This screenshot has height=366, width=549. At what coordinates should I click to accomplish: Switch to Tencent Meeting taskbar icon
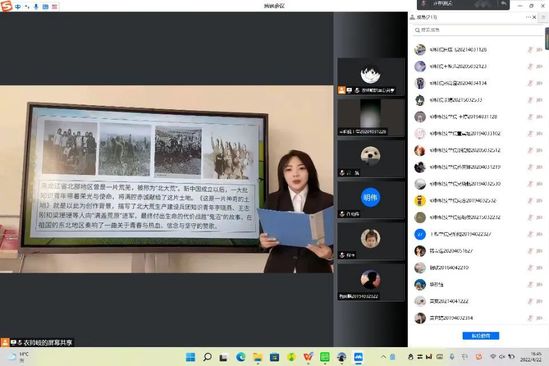(x=359, y=357)
